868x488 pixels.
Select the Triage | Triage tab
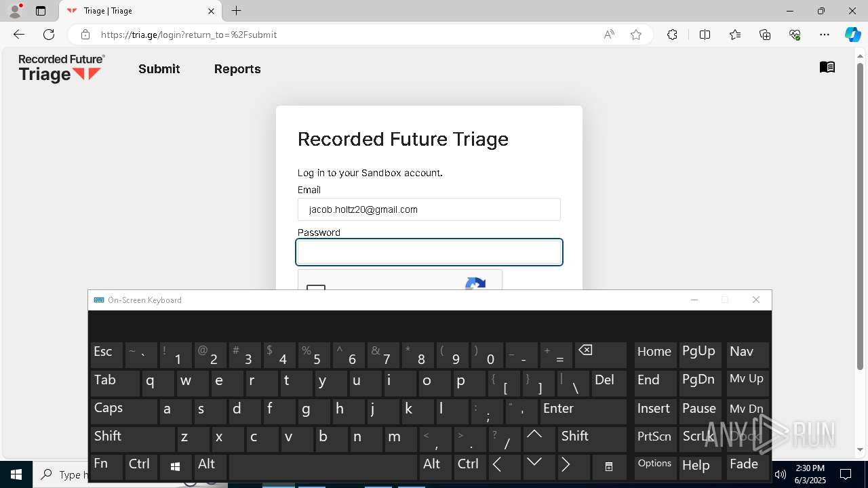(x=141, y=11)
